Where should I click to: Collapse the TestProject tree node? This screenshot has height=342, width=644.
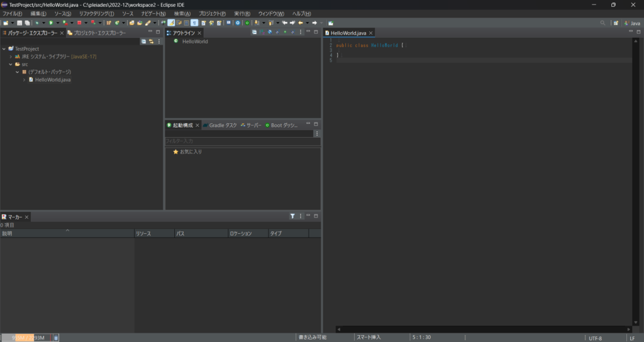coord(4,48)
